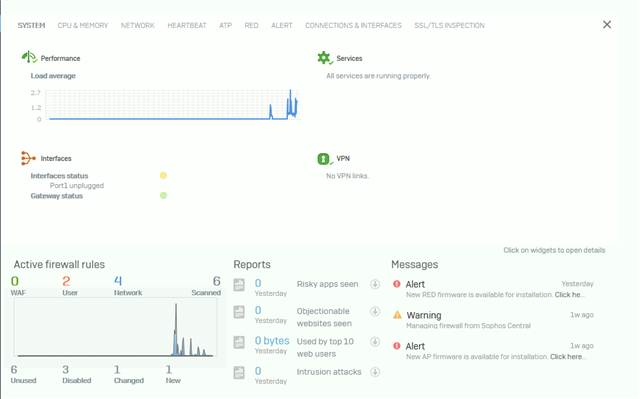Viewport: 640px width, 399px height.
Task: Switch to the CPU & MEMORY tab
Action: (83, 25)
